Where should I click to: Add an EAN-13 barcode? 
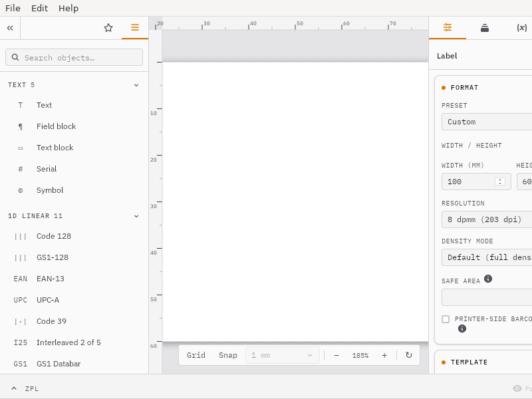[74, 279]
